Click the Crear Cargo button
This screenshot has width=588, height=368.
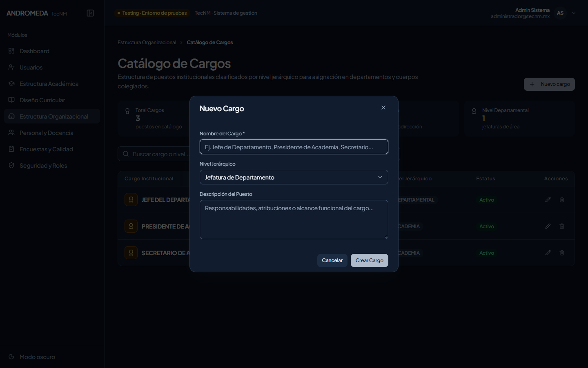point(370,260)
